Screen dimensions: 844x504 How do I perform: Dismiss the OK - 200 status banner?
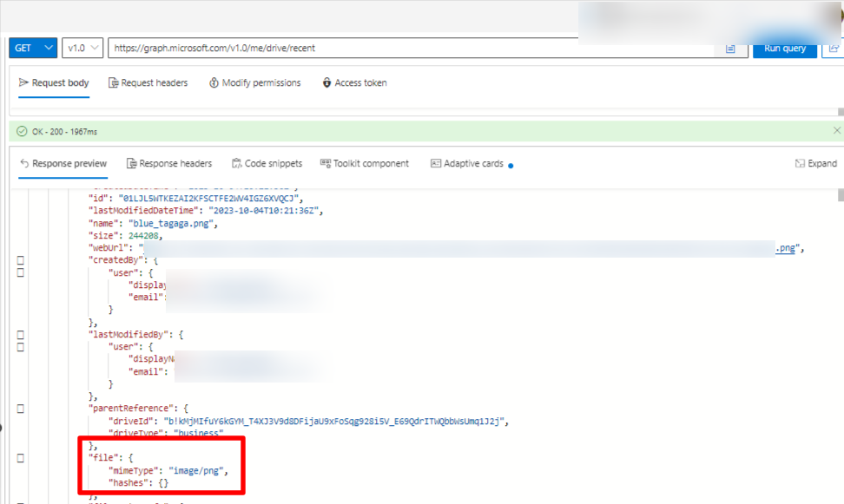tap(837, 131)
